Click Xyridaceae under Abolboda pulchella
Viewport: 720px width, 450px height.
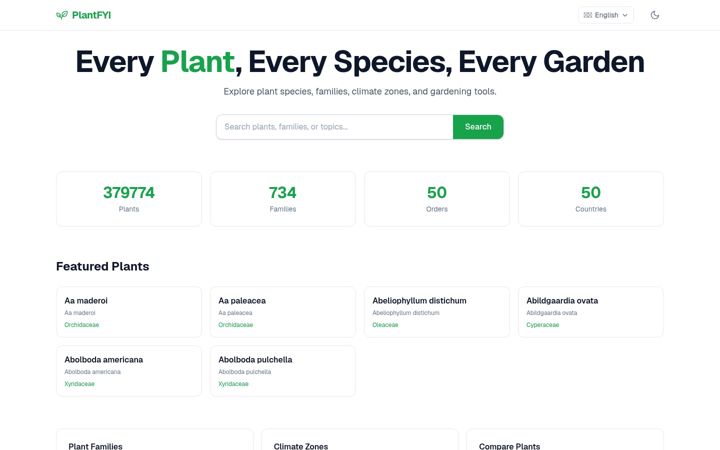[233, 384]
